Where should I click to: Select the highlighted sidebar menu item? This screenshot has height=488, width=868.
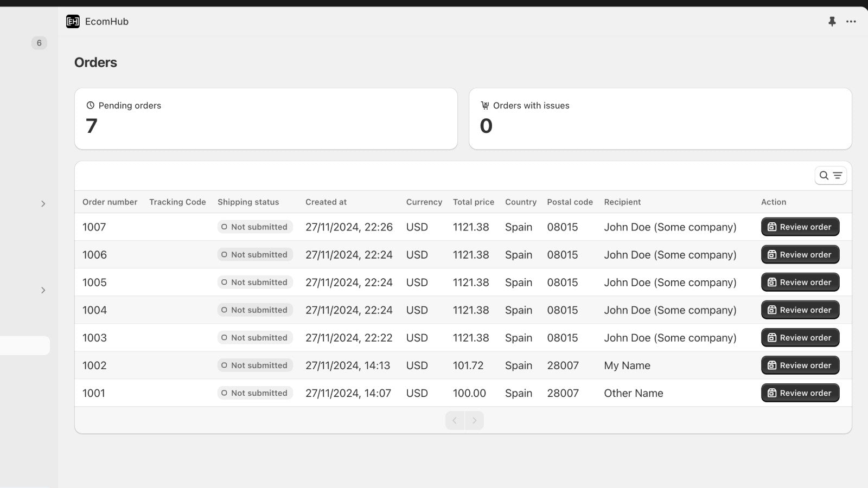point(25,345)
